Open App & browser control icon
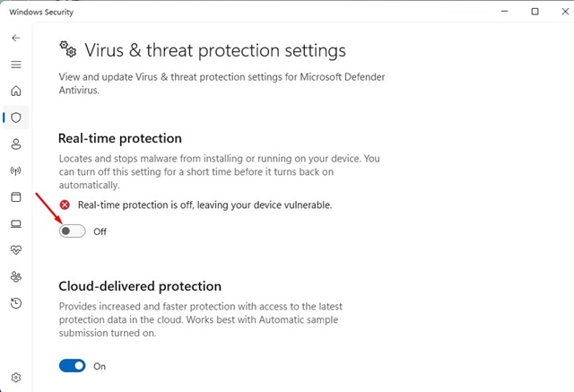 pyautogui.click(x=16, y=197)
